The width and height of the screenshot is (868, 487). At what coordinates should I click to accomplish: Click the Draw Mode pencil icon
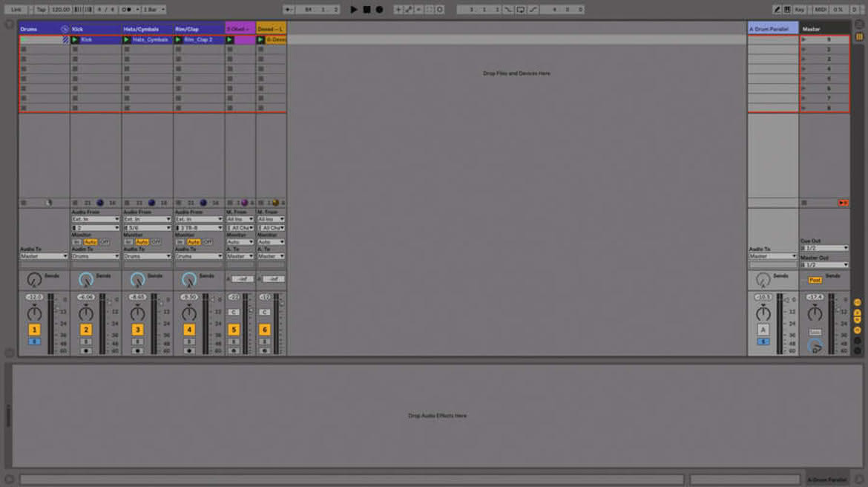coord(777,10)
